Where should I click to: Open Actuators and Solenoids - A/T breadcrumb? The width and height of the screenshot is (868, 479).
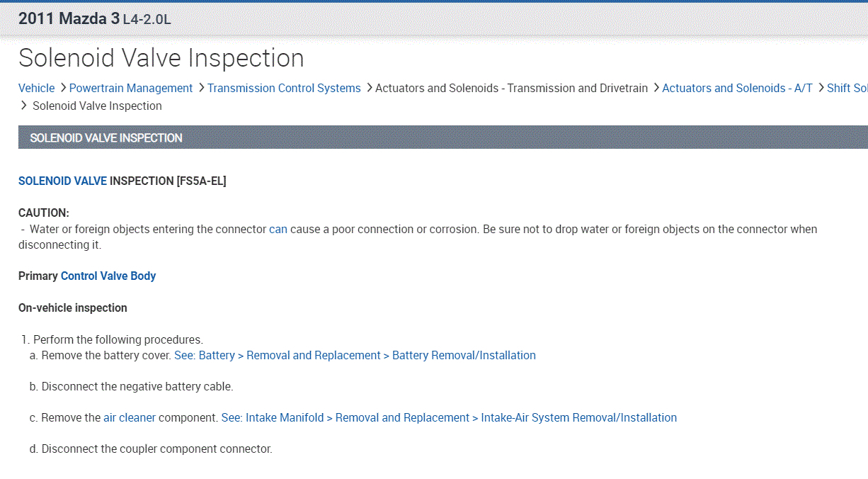click(737, 88)
